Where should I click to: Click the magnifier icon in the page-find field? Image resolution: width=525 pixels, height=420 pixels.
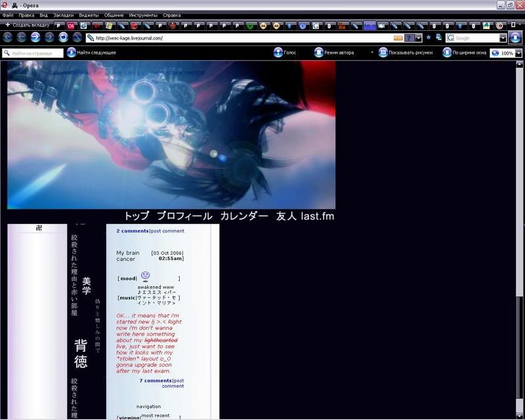pos(7,53)
